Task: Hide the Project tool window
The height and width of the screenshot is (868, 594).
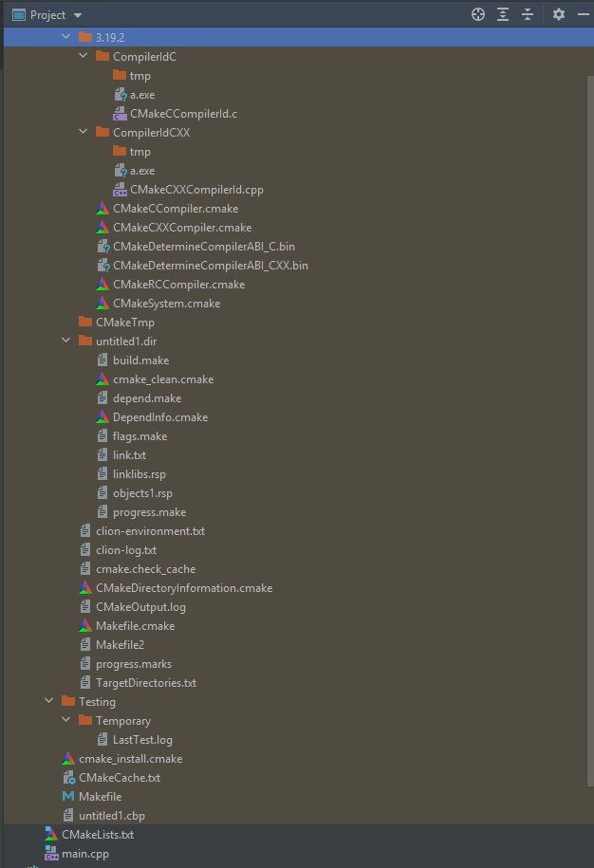Action: 584,14
